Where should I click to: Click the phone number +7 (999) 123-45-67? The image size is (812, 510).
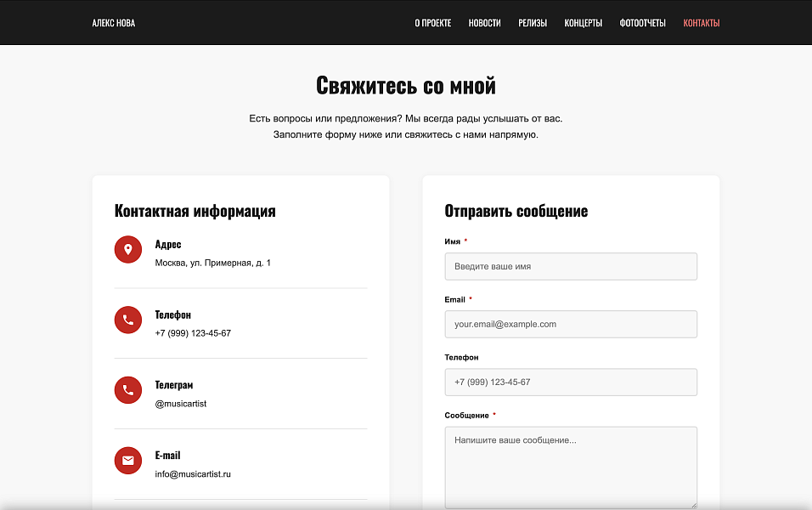coord(193,333)
